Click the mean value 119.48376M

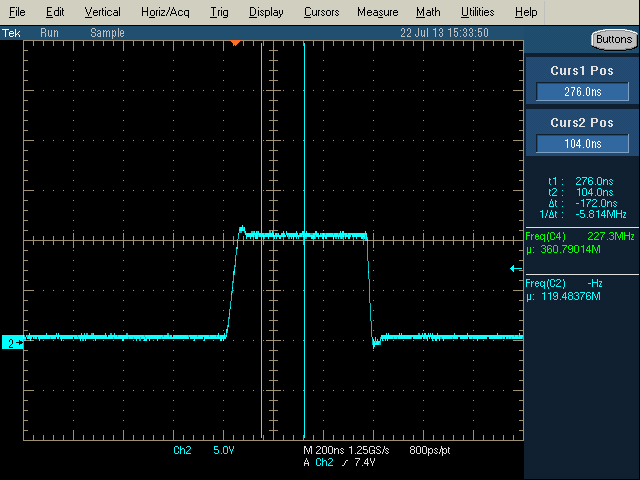(563, 297)
